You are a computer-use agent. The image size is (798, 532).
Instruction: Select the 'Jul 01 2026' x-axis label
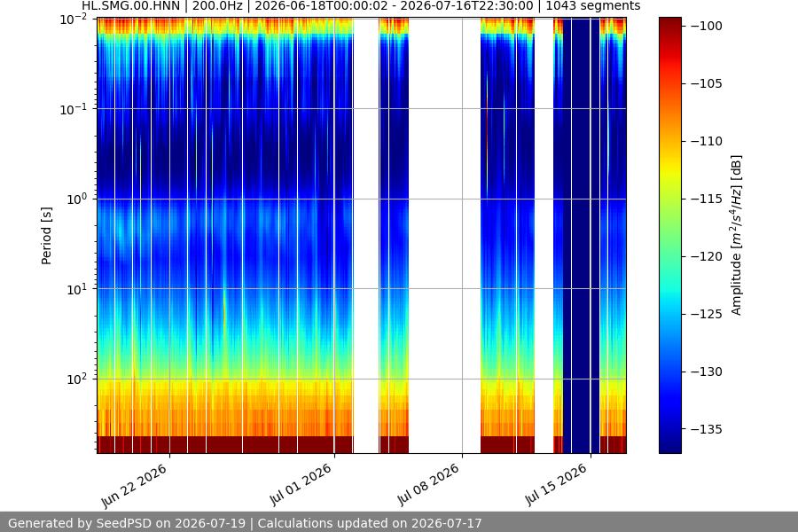301,485
